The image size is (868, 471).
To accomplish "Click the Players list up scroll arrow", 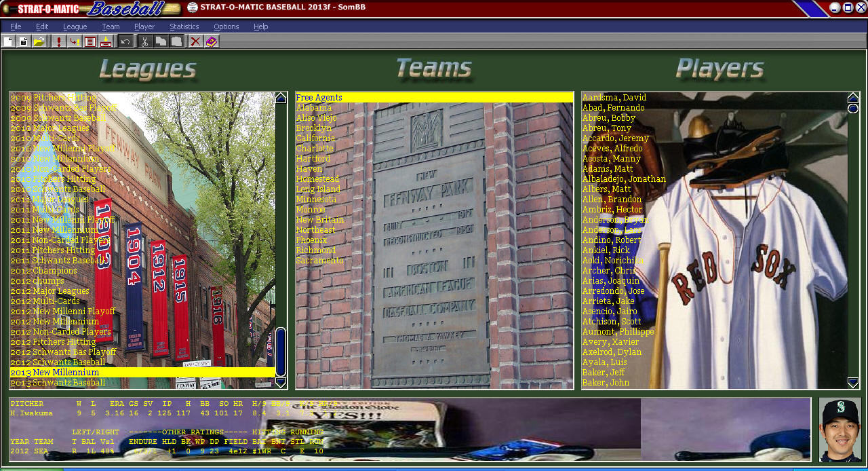I will 853,98.
